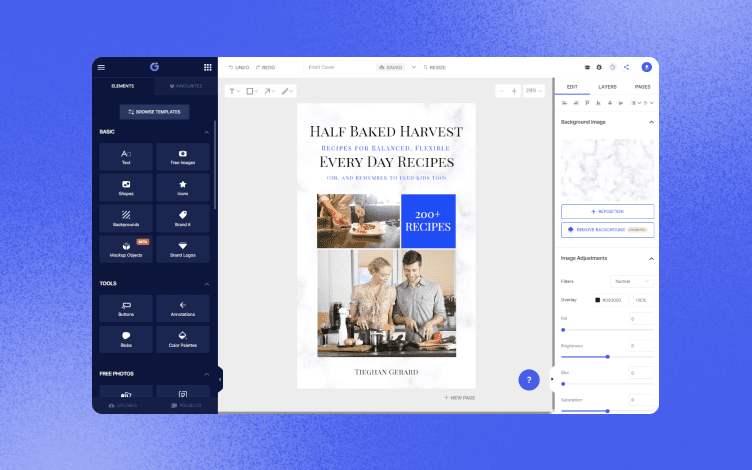The height and width of the screenshot is (470, 752).
Task: Open the pen draw tool dropdown
Action: (288, 91)
